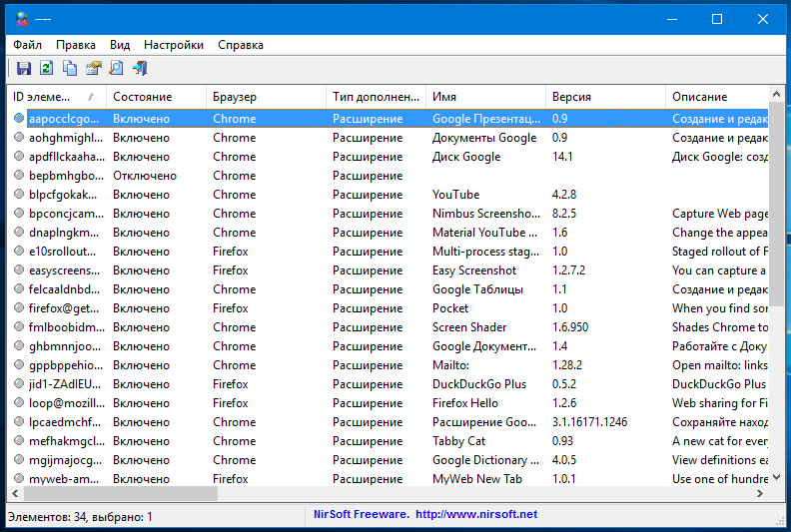Click the status icon of e10srollout row
This screenshot has width=791, height=532.
point(19,251)
